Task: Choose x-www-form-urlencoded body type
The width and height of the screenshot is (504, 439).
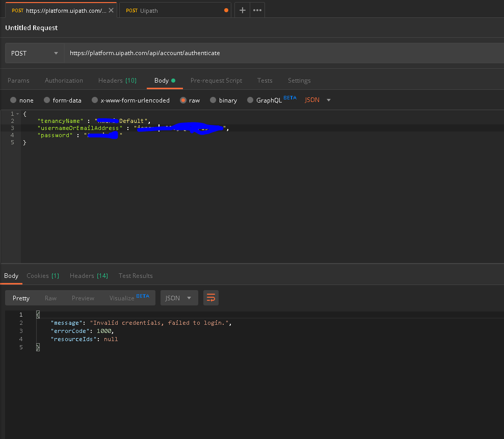Action: tap(94, 100)
